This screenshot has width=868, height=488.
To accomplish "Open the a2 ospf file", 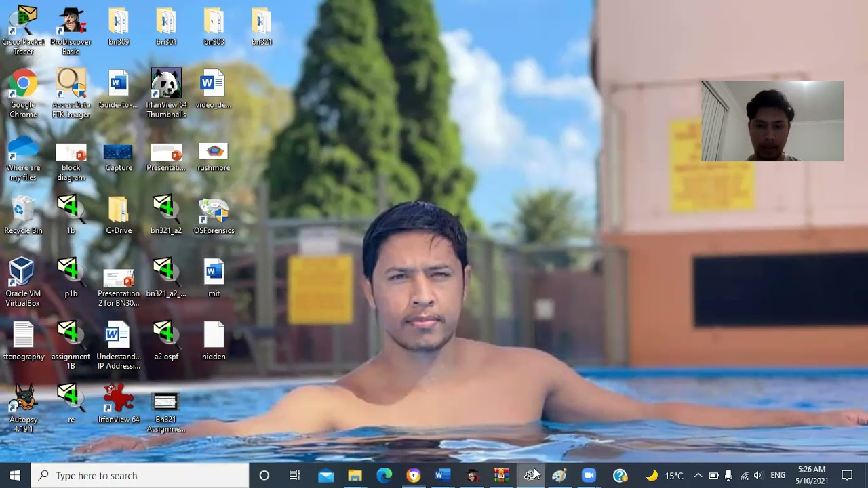I will pos(166,341).
